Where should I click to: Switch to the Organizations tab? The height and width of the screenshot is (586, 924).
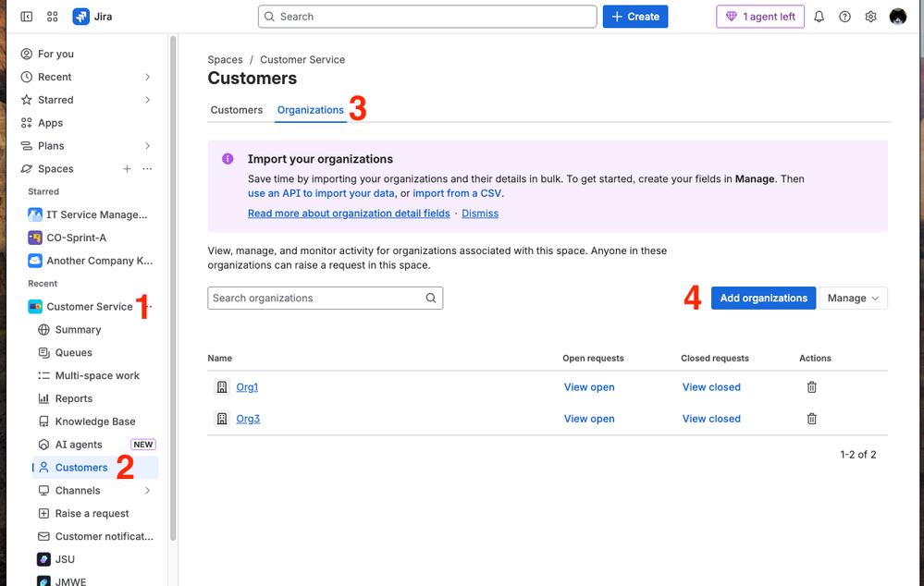click(x=310, y=110)
